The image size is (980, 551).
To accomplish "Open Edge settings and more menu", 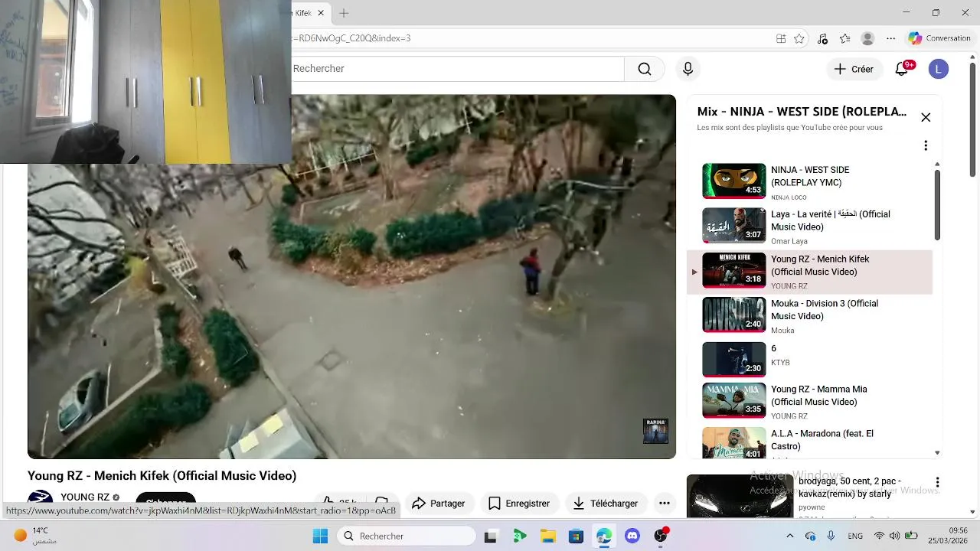I will coord(890,38).
